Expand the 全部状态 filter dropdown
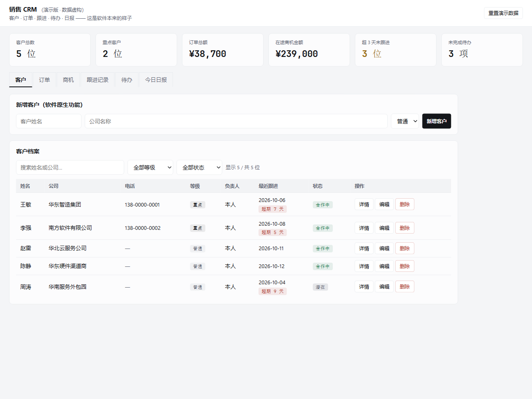 (199, 167)
